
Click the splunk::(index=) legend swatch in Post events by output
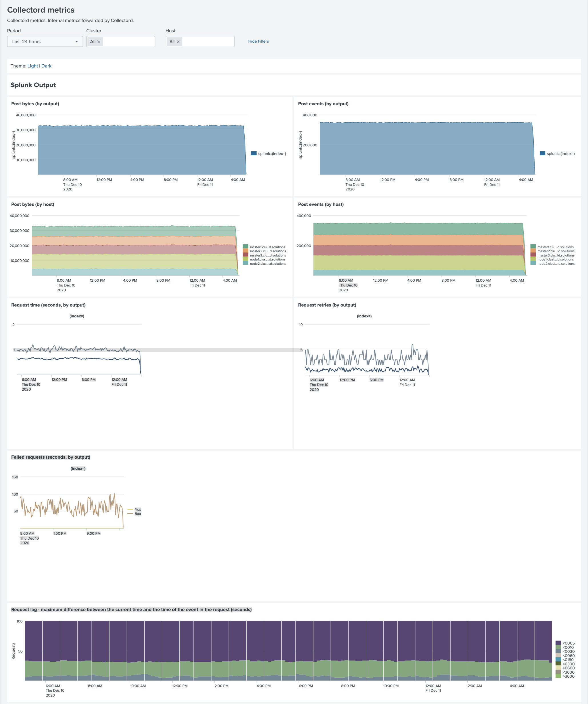tap(542, 153)
